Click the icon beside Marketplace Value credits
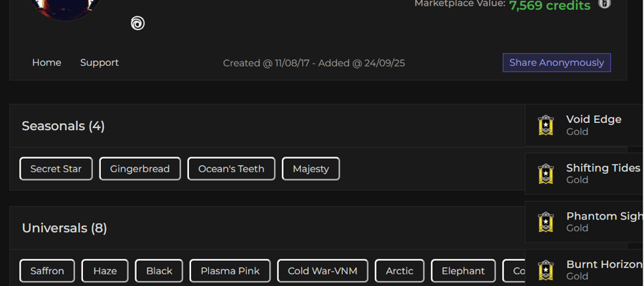 pyautogui.click(x=604, y=4)
